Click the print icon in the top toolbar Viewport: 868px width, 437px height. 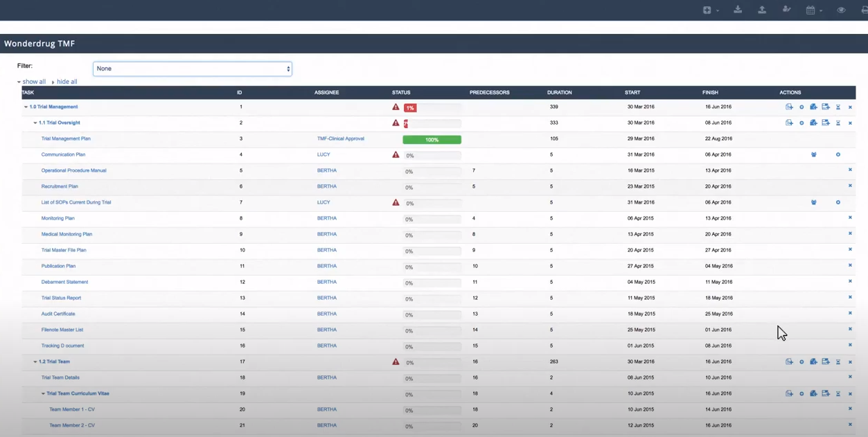[864, 10]
